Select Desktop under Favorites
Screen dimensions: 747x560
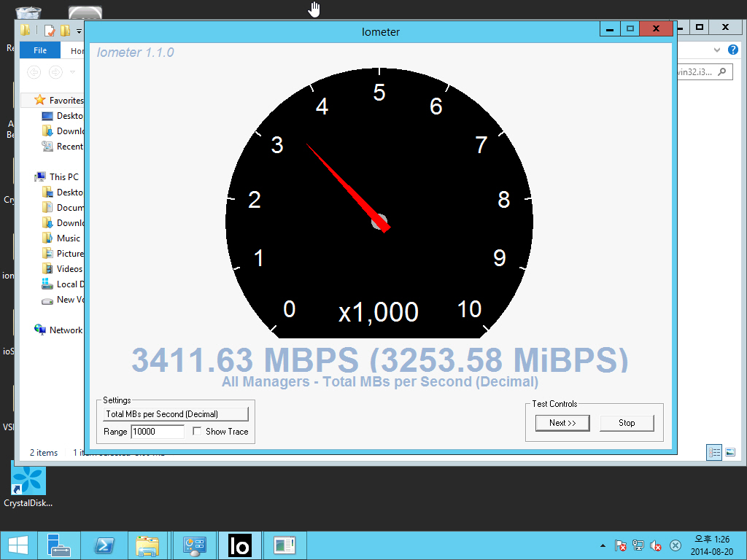click(63, 116)
